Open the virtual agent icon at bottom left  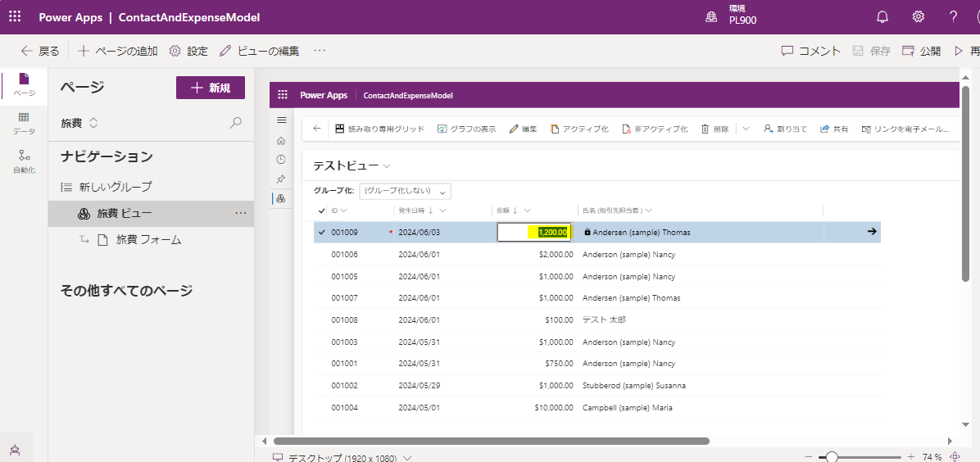click(x=16, y=449)
